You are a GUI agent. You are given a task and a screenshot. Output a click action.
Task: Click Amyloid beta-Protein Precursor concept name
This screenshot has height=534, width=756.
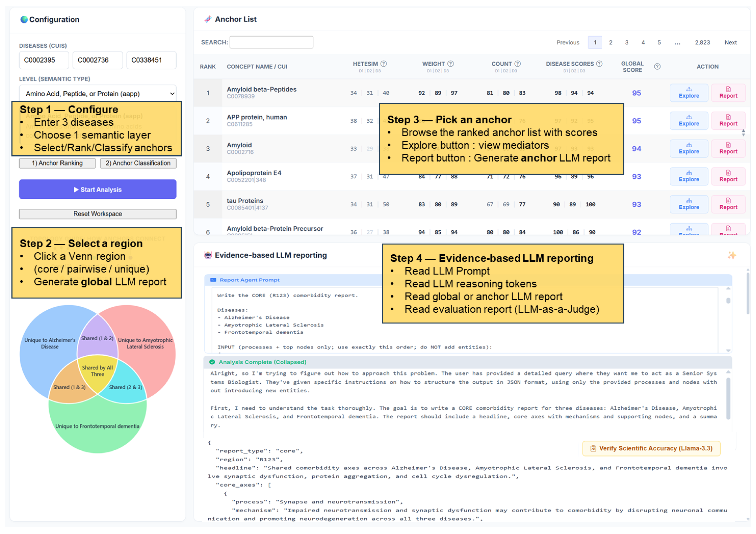pos(275,229)
